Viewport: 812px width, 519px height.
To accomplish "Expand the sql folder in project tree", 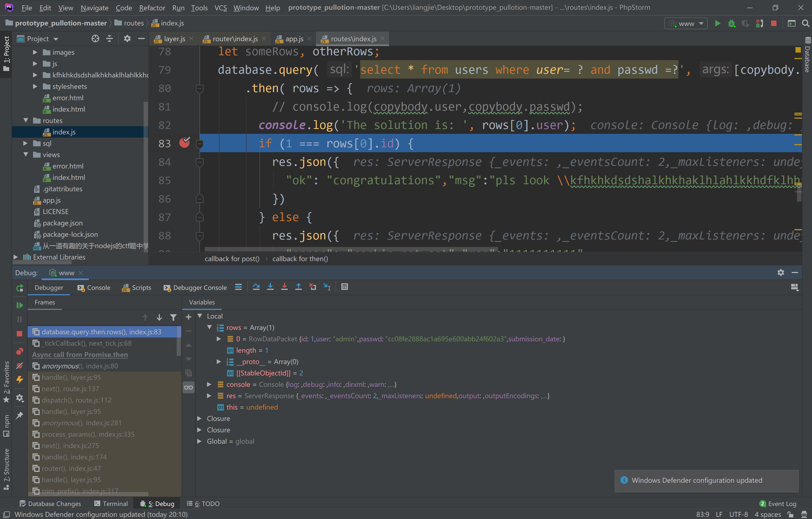I will (25, 143).
